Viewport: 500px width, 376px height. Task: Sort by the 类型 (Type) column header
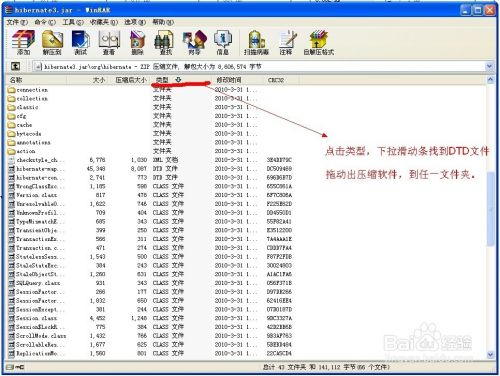point(180,80)
